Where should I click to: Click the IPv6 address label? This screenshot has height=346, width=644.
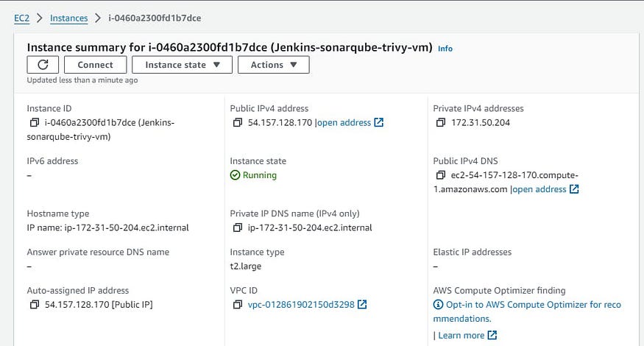[52, 161]
